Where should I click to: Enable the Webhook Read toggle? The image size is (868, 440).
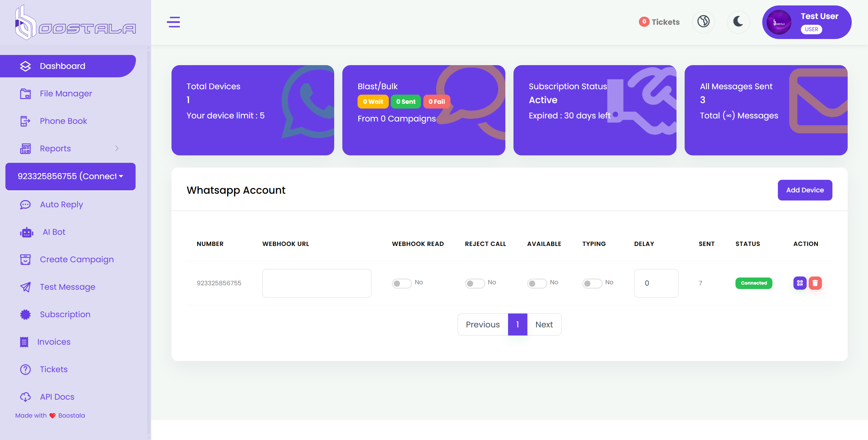401,283
